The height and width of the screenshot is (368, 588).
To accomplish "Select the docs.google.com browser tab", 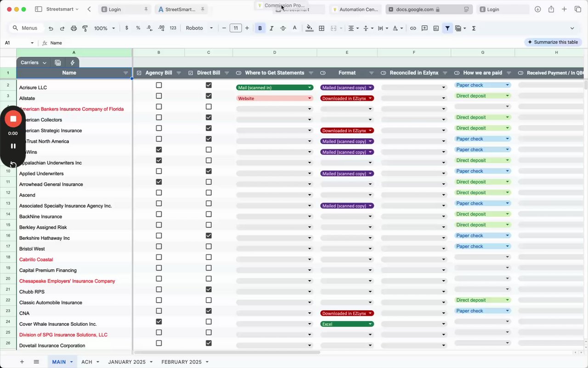I will click(430, 9).
